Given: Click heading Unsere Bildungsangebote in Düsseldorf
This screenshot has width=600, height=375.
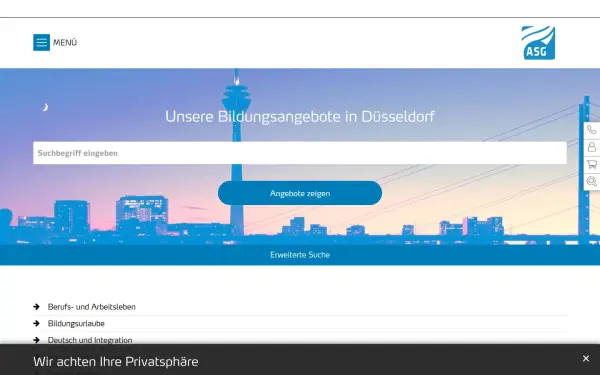Looking at the screenshot, I should tap(300, 117).
